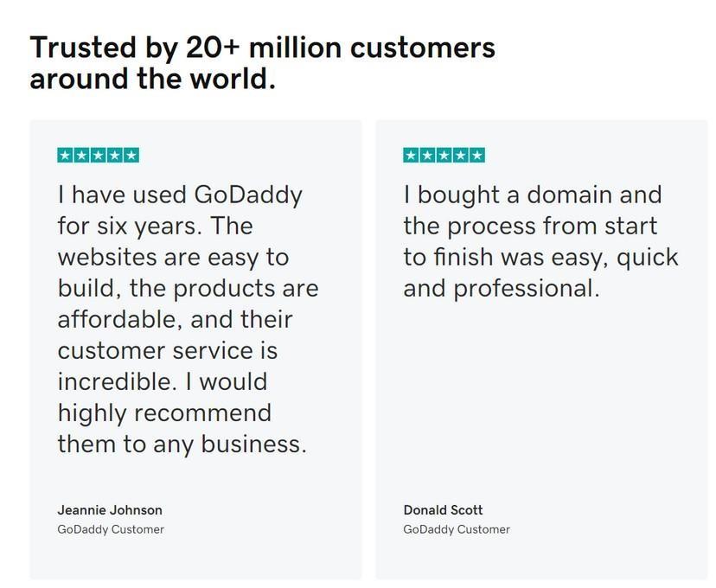Click 'highly recommend' line in Jeannie's review
The image size is (716, 588).
(x=164, y=412)
